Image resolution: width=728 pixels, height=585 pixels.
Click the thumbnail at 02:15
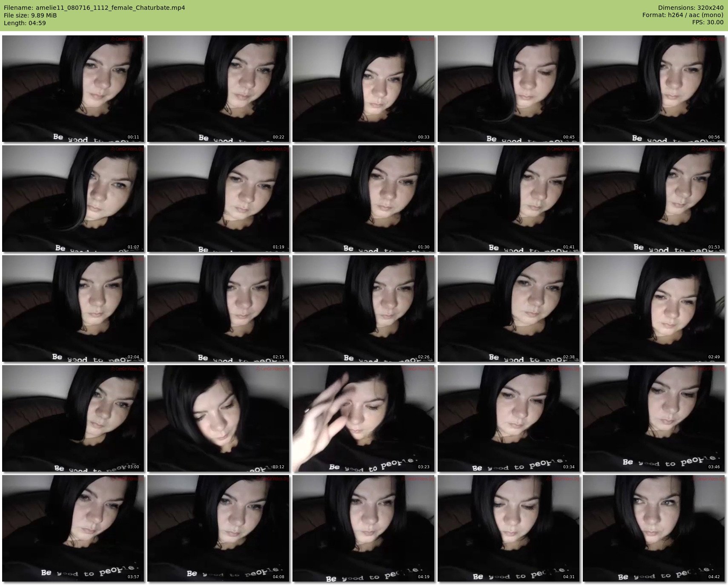click(x=218, y=308)
